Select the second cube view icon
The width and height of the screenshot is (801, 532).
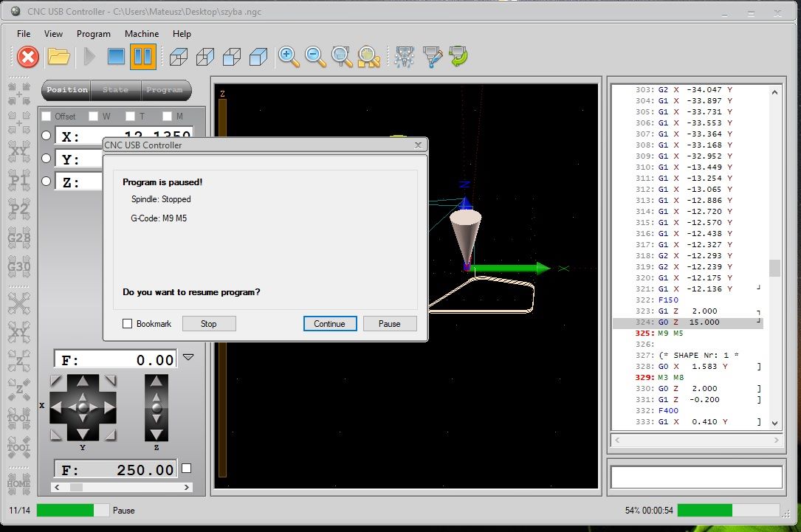pos(204,57)
